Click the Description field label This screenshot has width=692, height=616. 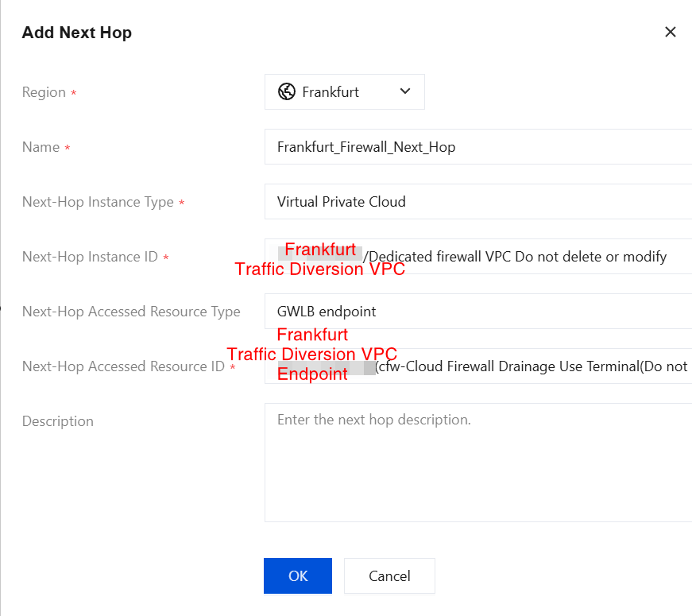click(x=58, y=421)
